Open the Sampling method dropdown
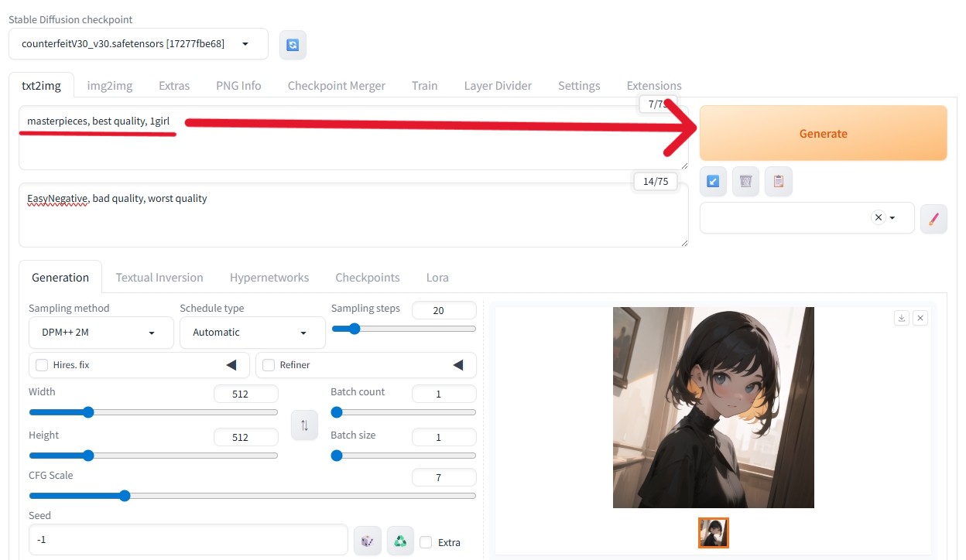 tap(101, 333)
